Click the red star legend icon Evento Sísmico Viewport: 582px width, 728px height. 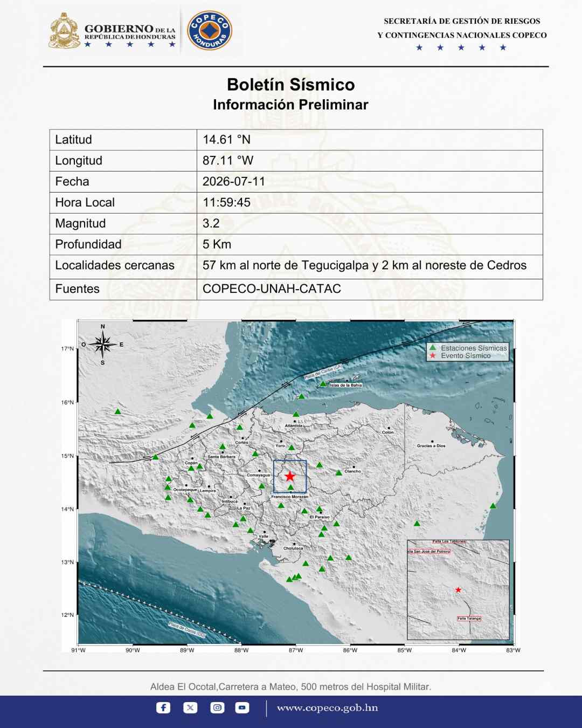pyautogui.click(x=432, y=356)
